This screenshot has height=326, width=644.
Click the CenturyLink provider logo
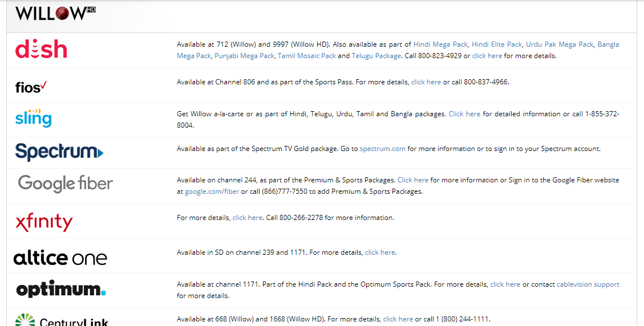[x=62, y=320]
